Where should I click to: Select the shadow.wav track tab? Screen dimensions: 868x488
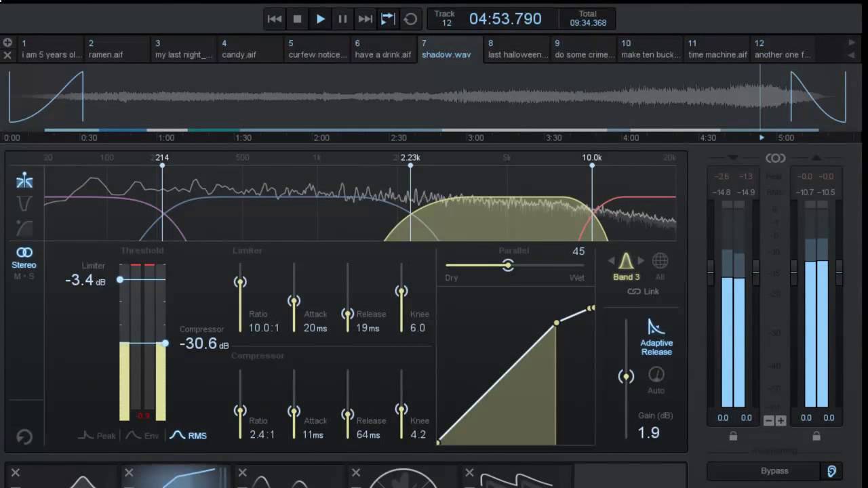click(449, 49)
